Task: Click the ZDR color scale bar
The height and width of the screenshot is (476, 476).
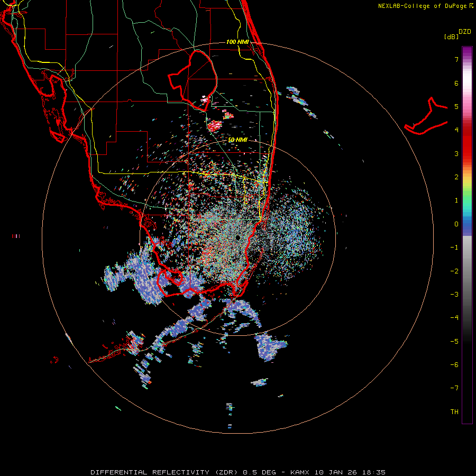Action: [x=467, y=235]
